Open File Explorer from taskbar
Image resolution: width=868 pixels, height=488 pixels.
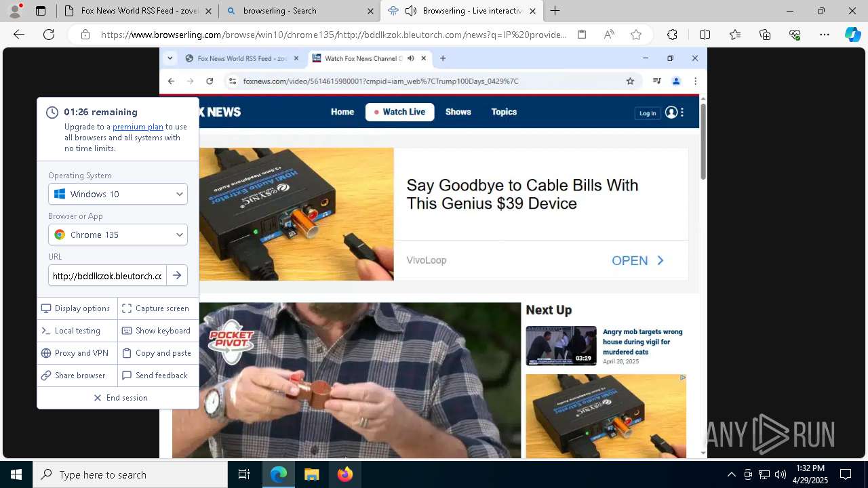click(x=312, y=474)
